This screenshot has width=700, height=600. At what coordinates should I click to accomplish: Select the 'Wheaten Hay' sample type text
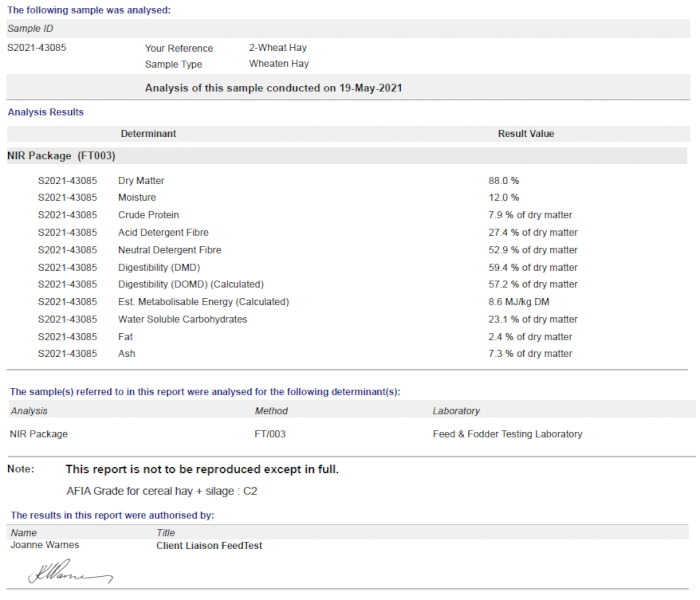pos(278,64)
